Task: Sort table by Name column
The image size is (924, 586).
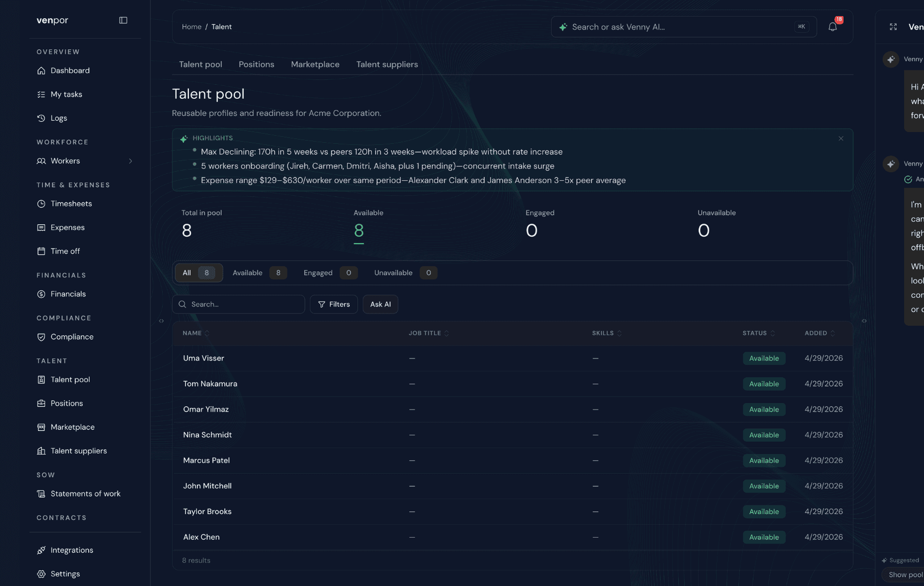Action: tap(196, 333)
